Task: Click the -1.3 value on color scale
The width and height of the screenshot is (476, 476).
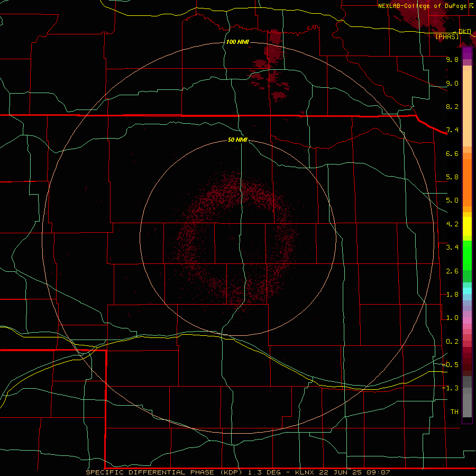Action: (450, 388)
